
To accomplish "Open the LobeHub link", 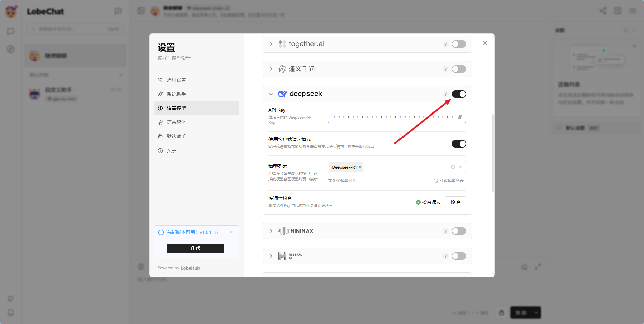I will click(x=190, y=268).
